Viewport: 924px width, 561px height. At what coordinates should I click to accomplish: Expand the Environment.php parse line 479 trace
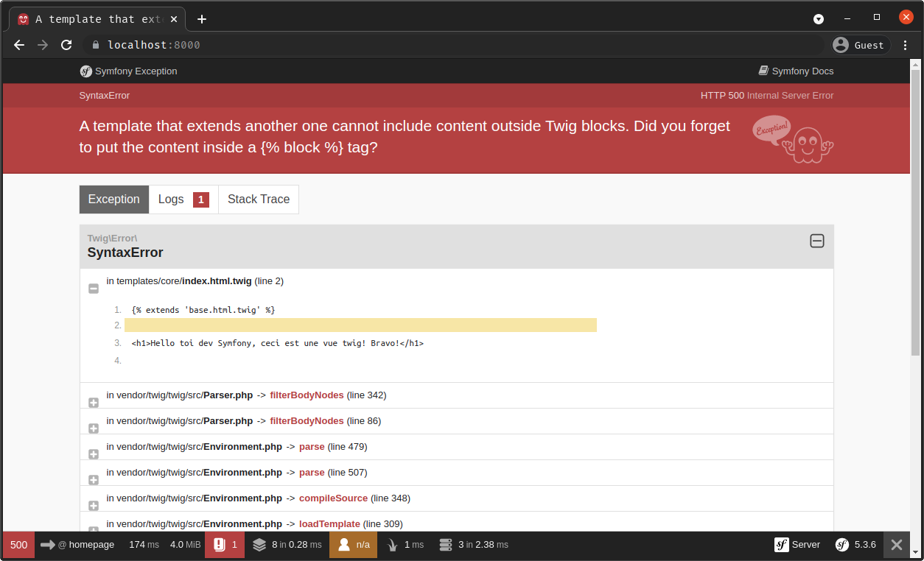(94, 454)
